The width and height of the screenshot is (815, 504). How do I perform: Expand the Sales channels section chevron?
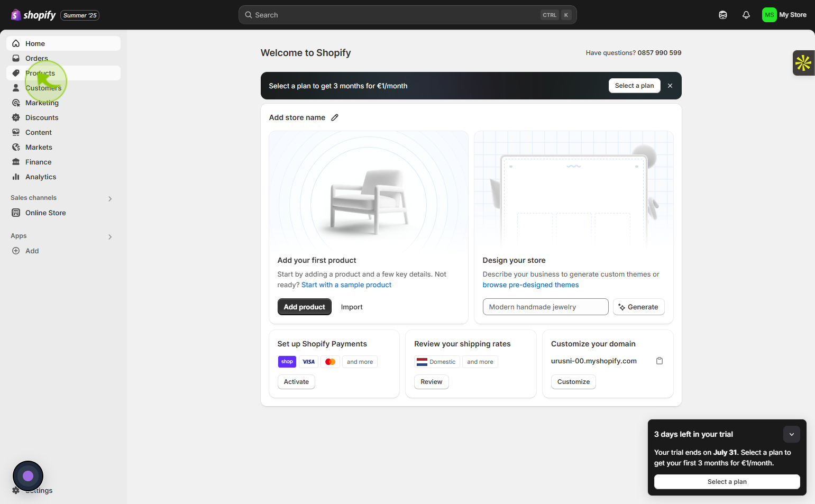click(110, 199)
